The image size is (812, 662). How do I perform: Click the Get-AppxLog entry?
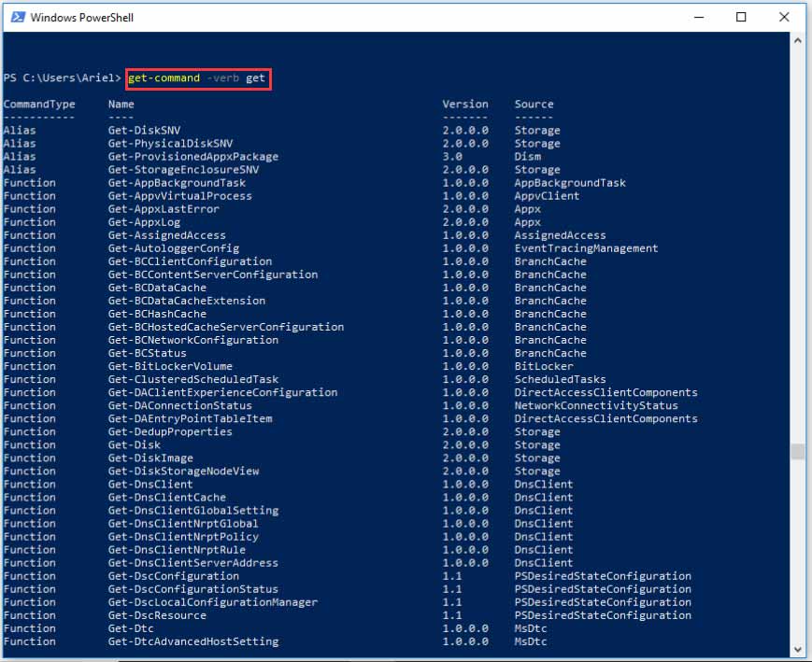144,222
